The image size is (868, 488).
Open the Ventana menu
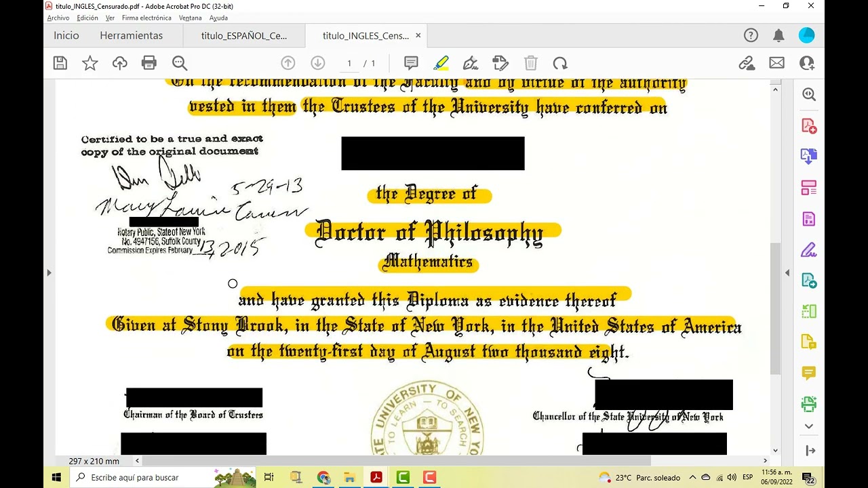pos(191,18)
